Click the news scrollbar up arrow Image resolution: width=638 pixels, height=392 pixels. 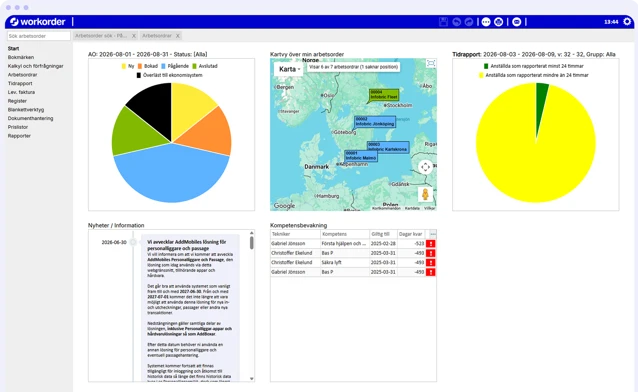pyautogui.click(x=251, y=233)
